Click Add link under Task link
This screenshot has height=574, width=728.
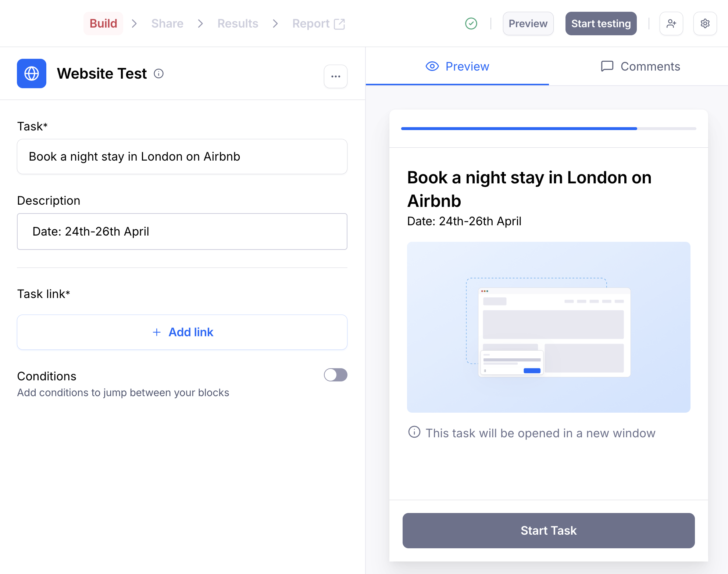(x=182, y=332)
